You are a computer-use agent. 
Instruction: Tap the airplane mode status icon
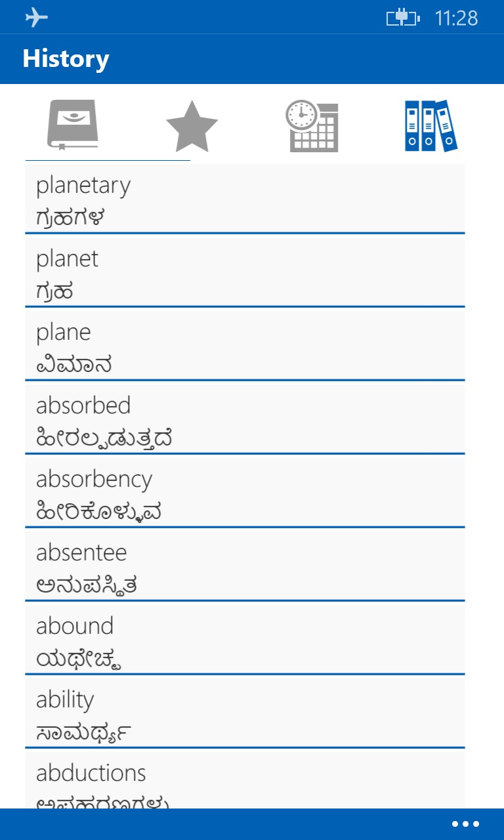click(x=37, y=17)
